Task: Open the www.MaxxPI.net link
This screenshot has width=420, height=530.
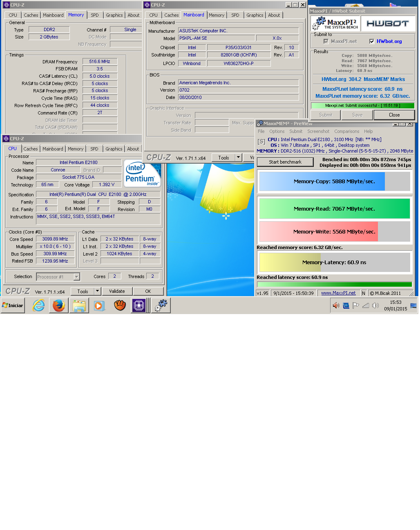Action: pyautogui.click(x=338, y=293)
